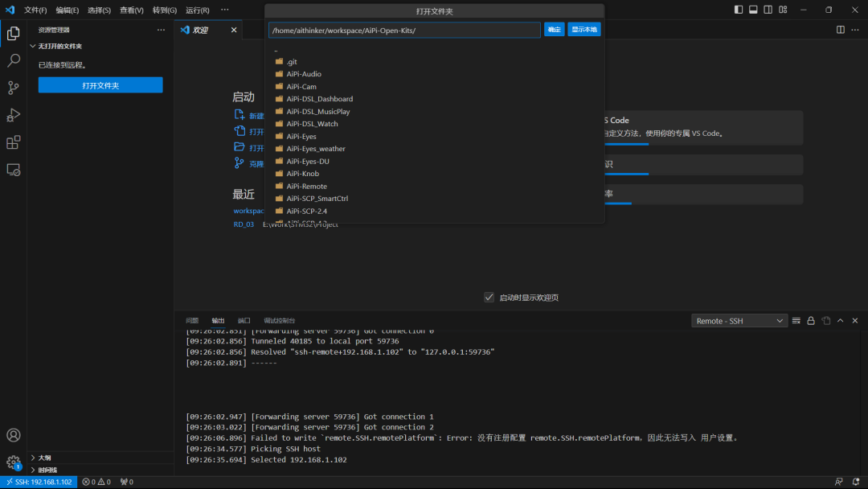Open the Extensions view

coord(14,142)
